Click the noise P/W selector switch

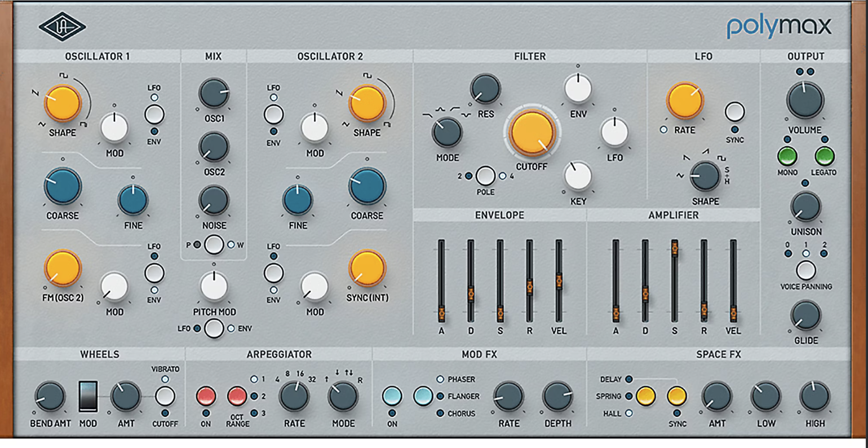point(214,245)
